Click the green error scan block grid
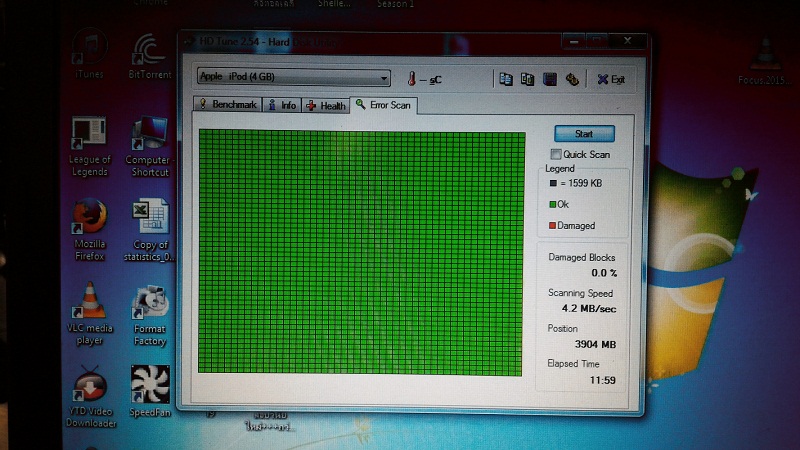The height and width of the screenshot is (450, 800). 361,253
